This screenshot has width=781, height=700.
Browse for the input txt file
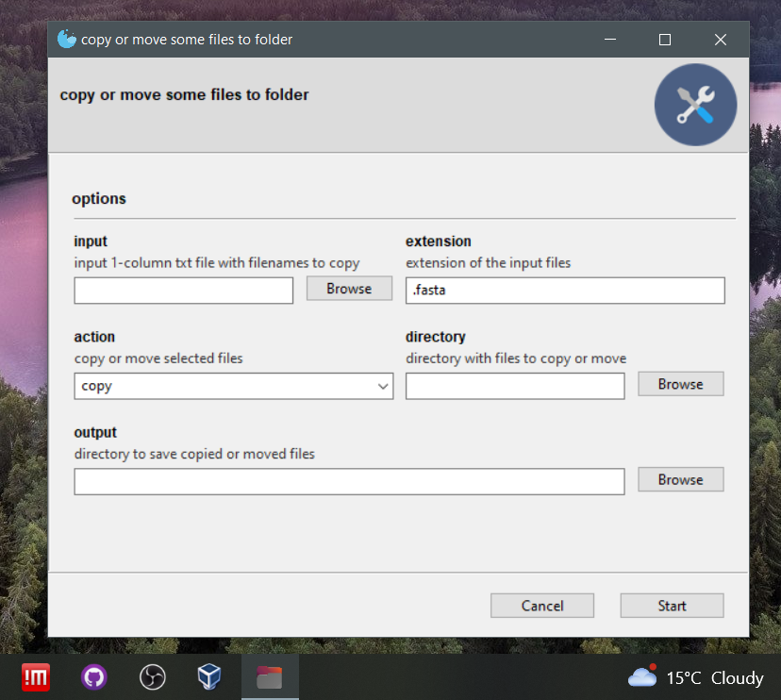pos(349,289)
